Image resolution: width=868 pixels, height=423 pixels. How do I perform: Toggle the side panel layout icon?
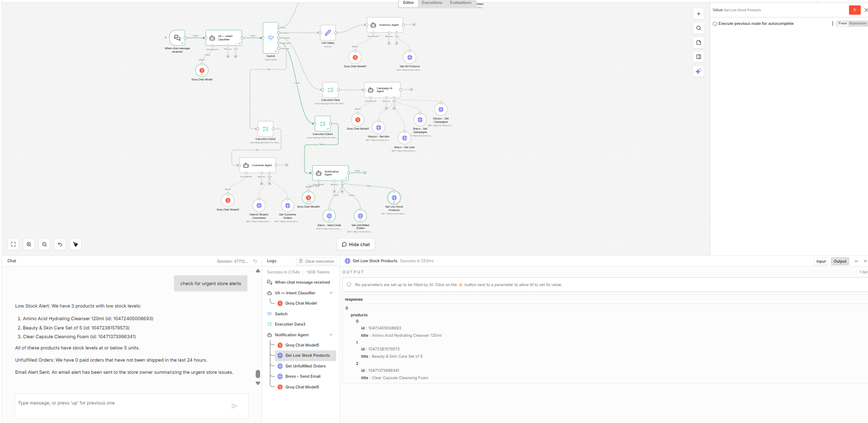698,57
